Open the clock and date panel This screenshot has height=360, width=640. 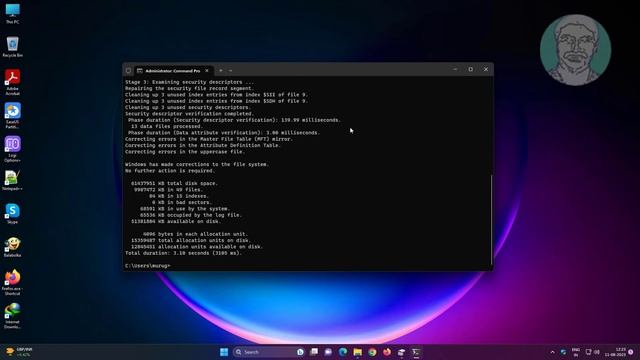coord(616,352)
